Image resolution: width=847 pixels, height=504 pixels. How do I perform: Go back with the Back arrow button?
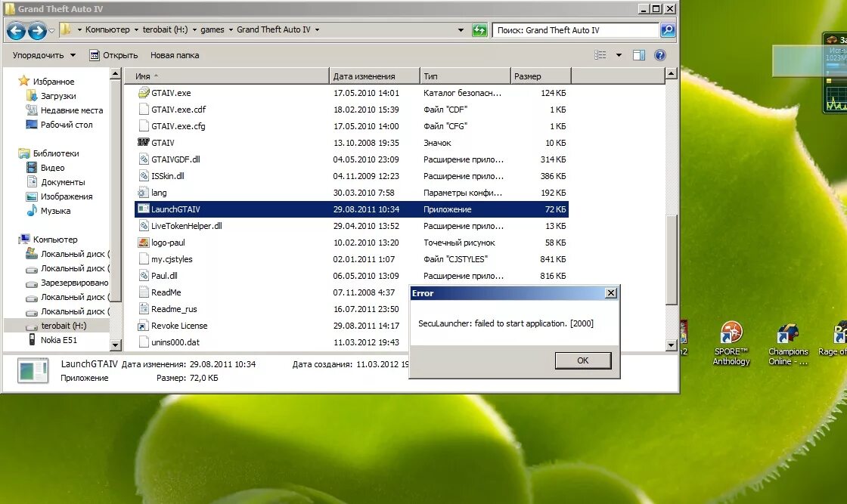coord(16,31)
